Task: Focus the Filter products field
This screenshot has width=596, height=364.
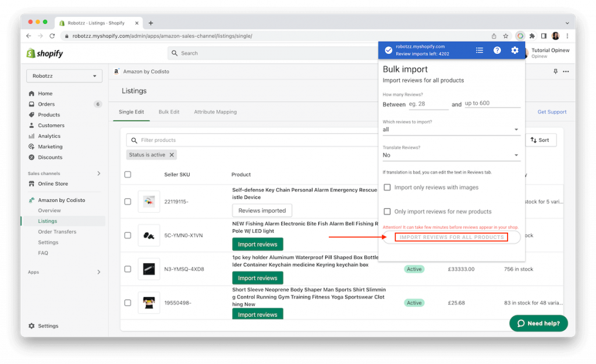Action: click(x=252, y=140)
